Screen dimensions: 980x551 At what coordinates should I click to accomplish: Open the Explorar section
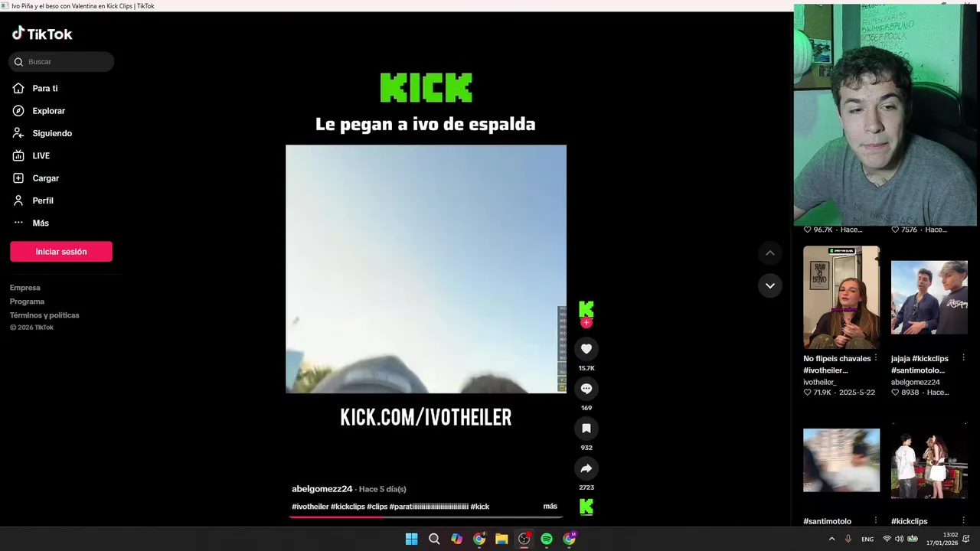39,111
